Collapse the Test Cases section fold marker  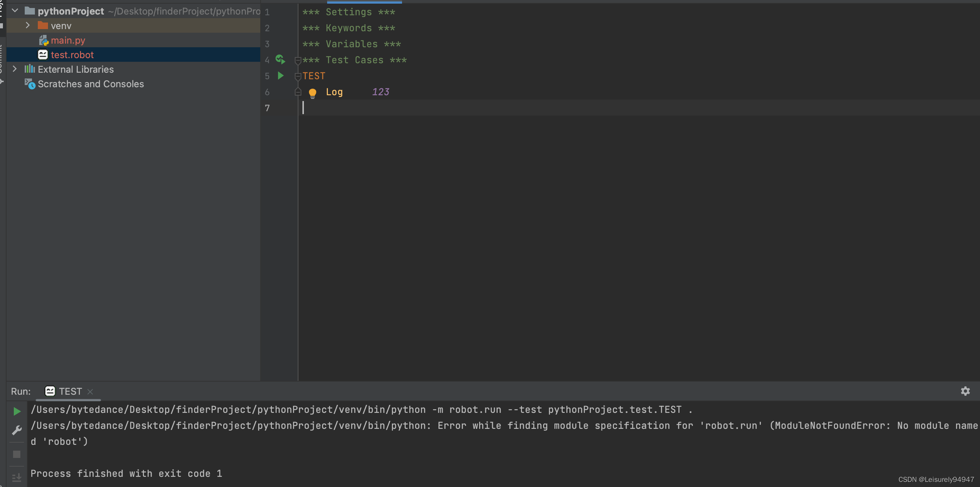(298, 60)
